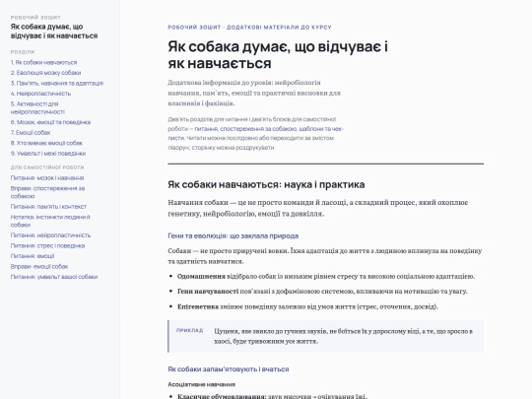This screenshot has width=532, height=399.
Task: Click sidebar label 'РОЗДІЛИ'
Action: click(x=23, y=52)
